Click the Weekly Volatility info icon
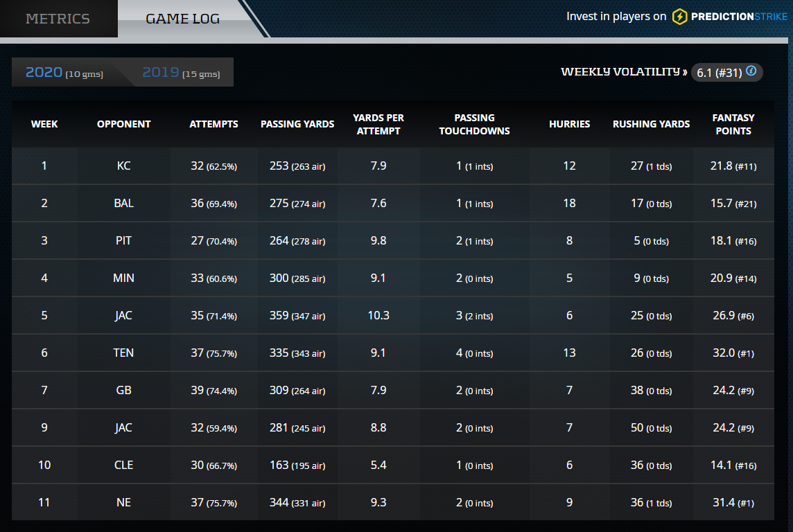The width and height of the screenshot is (793, 532). [751, 71]
